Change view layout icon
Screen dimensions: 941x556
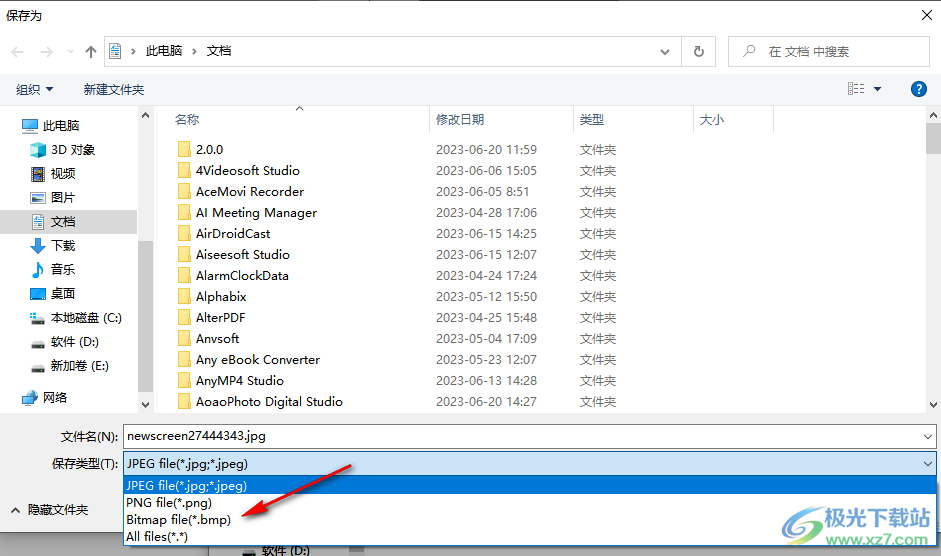coord(856,89)
